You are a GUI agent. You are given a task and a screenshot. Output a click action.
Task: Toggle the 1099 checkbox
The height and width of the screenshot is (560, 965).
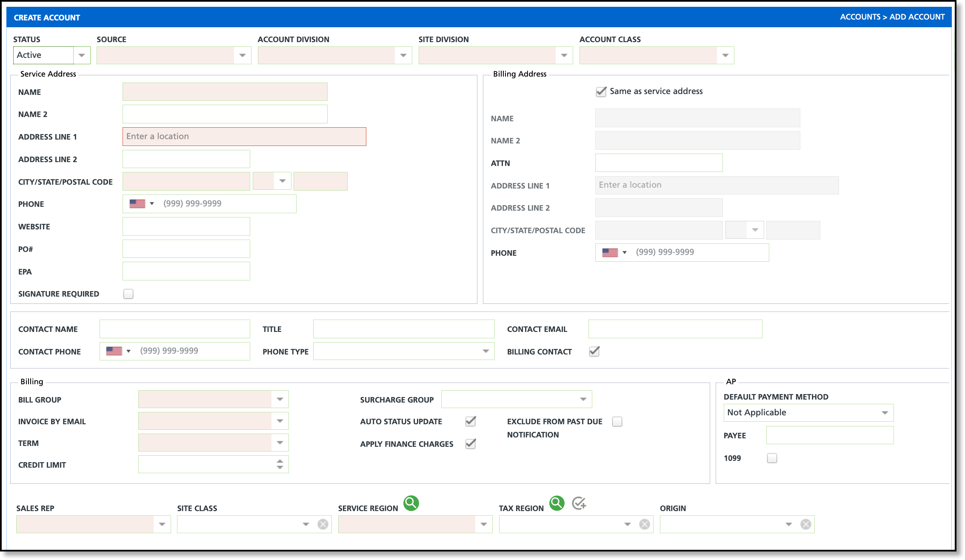click(x=772, y=458)
